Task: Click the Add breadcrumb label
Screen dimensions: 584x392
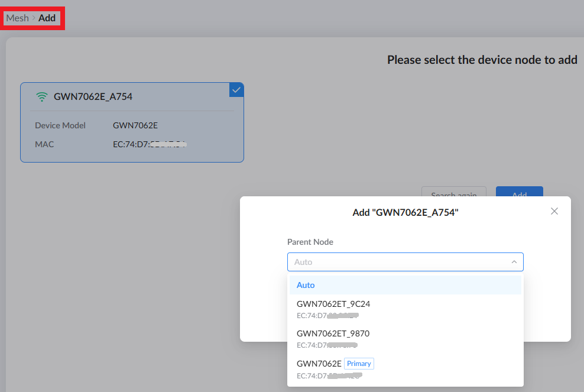Action: [x=47, y=18]
